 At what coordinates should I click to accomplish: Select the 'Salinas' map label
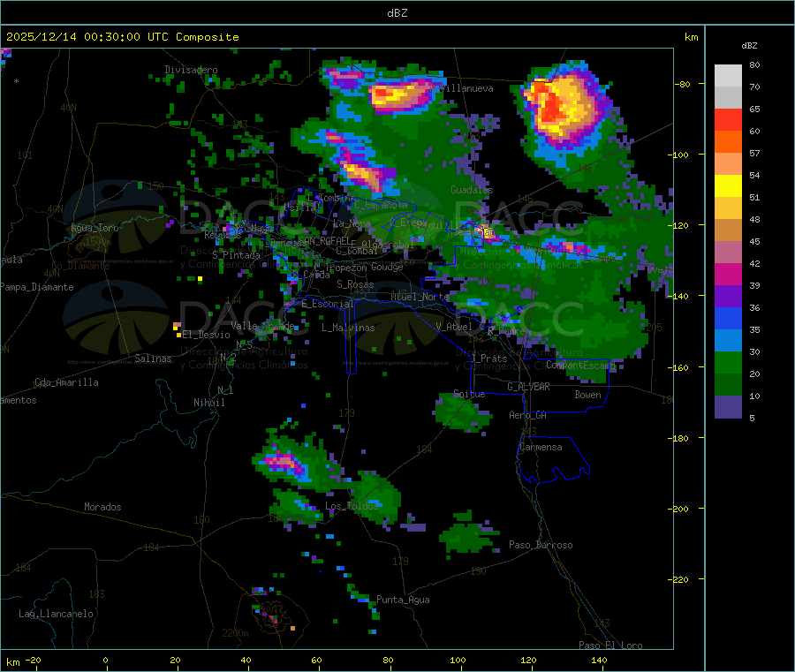[x=153, y=359]
